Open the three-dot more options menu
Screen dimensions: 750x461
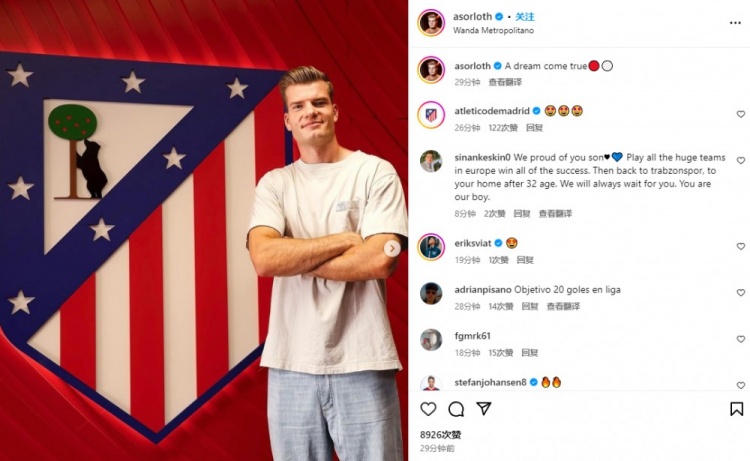pyautogui.click(x=735, y=23)
